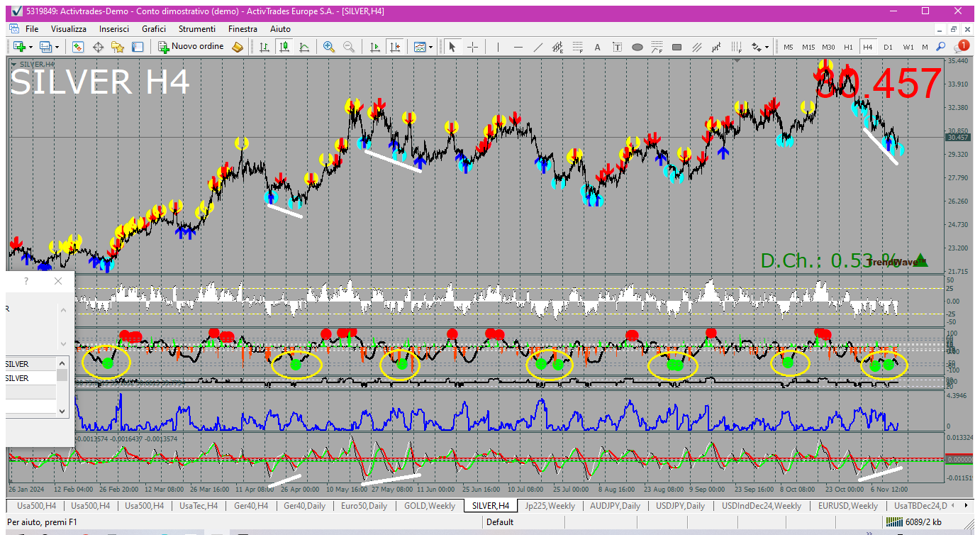Select the crosshair tool
This screenshot has width=980, height=535.
pos(472,47)
